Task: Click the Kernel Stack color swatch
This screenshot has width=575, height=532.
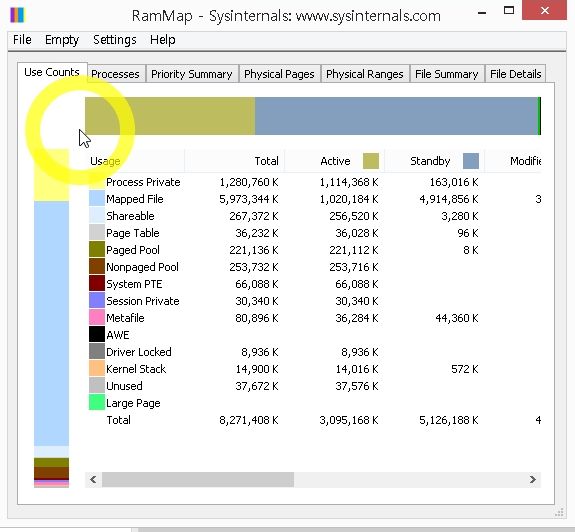Action: point(97,368)
